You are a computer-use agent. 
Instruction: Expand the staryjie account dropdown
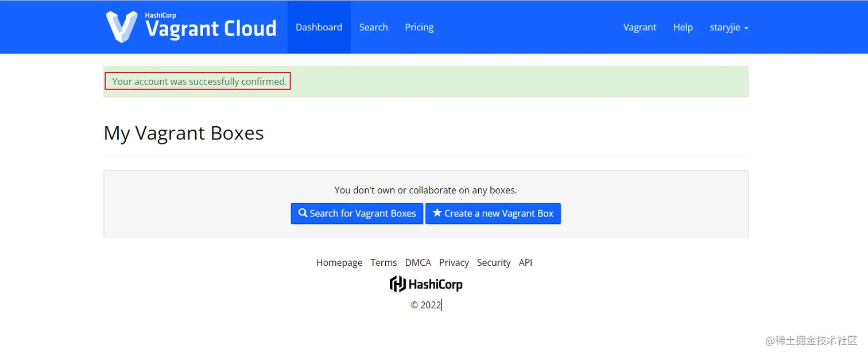click(729, 27)
